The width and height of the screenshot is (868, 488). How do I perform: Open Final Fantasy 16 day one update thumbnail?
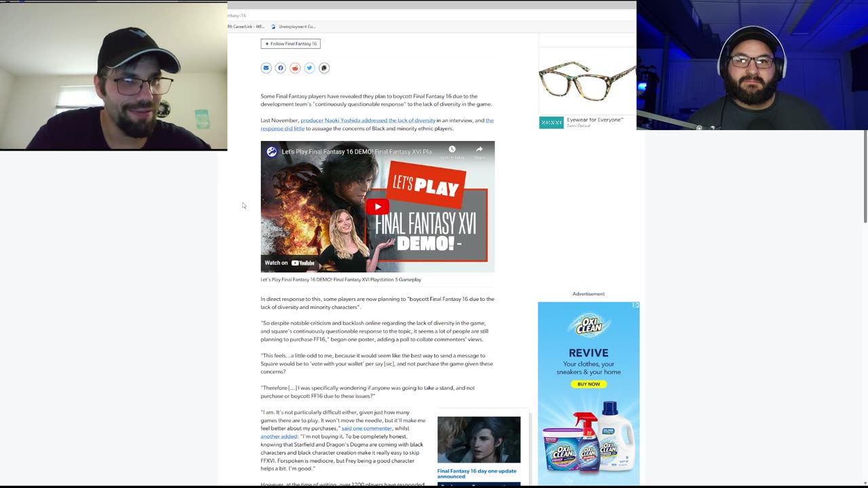click(479, 440)
